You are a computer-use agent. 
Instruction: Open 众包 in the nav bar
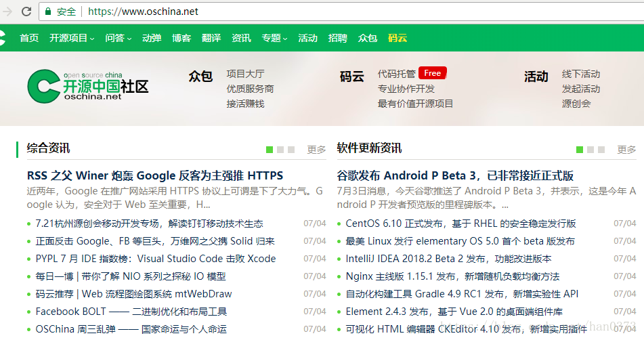tap(367, 38)
